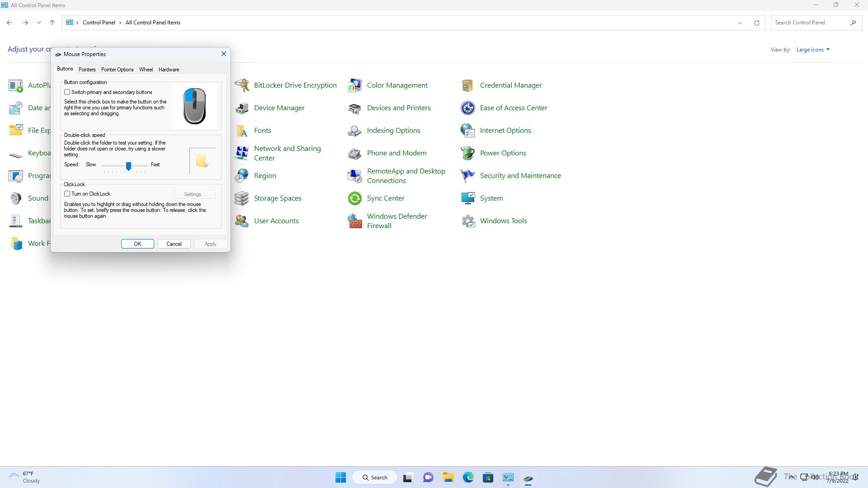Open the System monitor icon
Image resolution: width=868 pixels, height=488 pixels.
click(468, 198)
